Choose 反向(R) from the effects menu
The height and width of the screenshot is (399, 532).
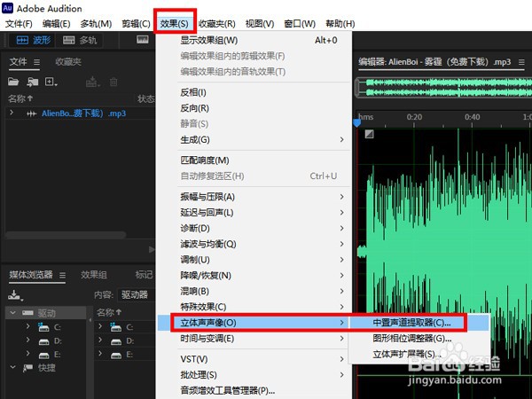tap(254, 108)
